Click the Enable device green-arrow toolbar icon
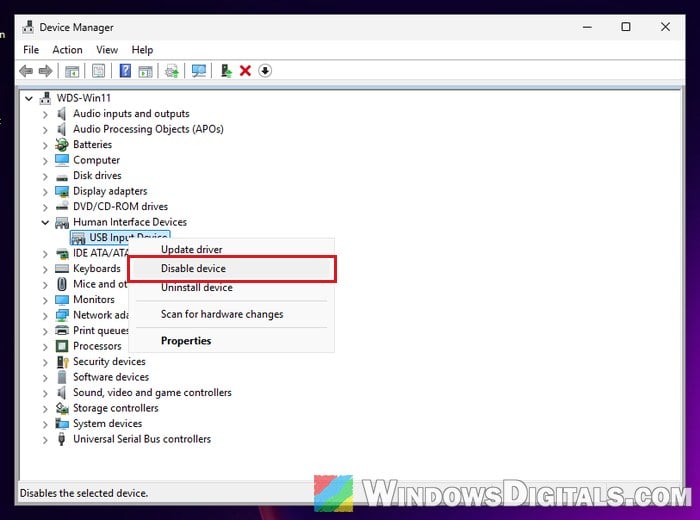Image resolution: width=700 pixels, height=520 pixels. [226, 71]
